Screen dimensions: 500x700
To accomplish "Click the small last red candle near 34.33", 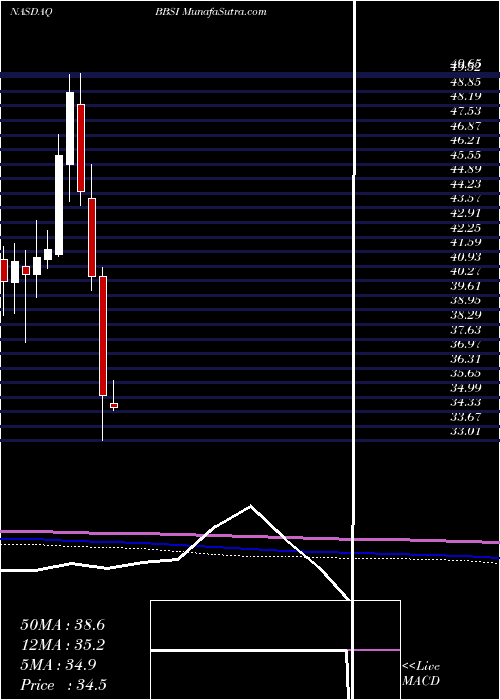I will pos(114,405).
